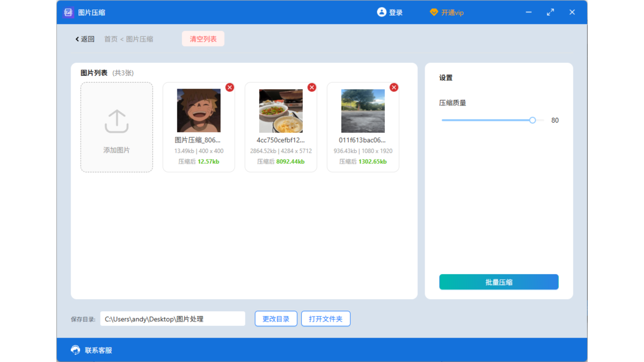Click the upload arrow icon to 添加图片
Viewport: 644px width, 362px height.
coord(116,121)
